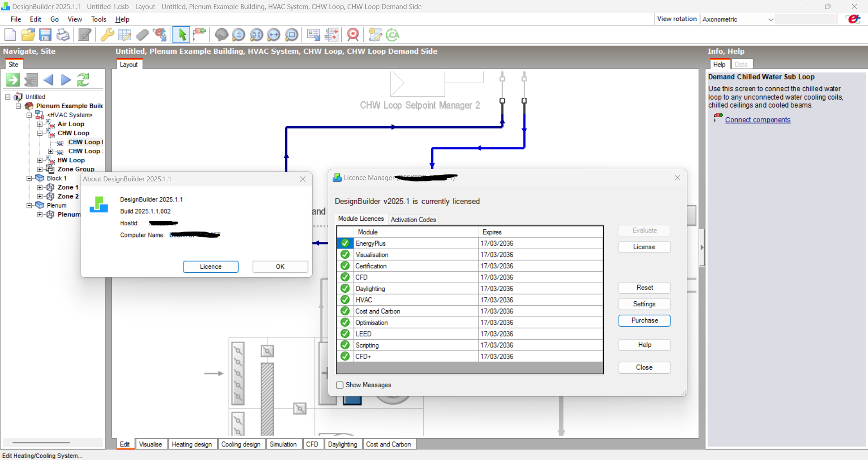Click the checklist with red arrows icon
This screenshot has height=460, width=868.
(331, 35)
